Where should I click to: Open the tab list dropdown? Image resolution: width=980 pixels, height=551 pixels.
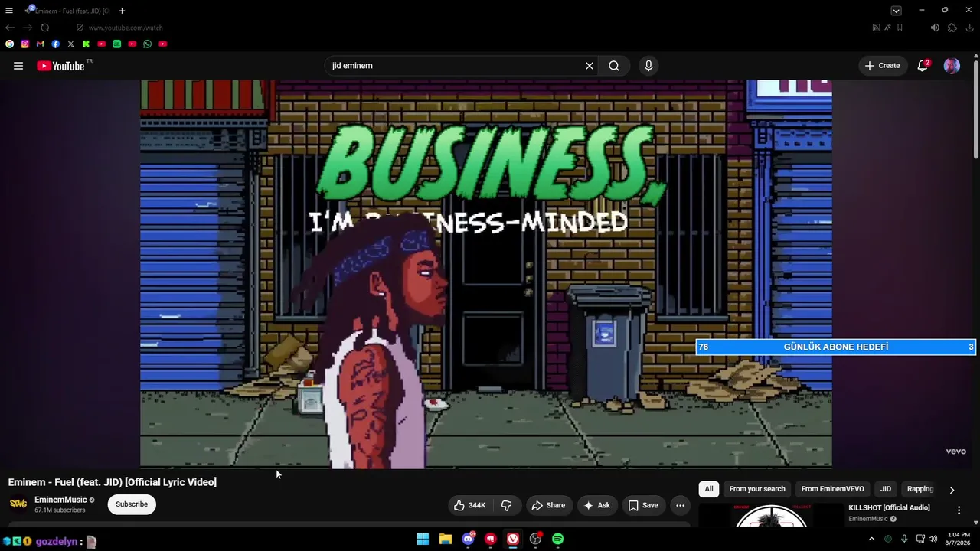coord(896,11)
